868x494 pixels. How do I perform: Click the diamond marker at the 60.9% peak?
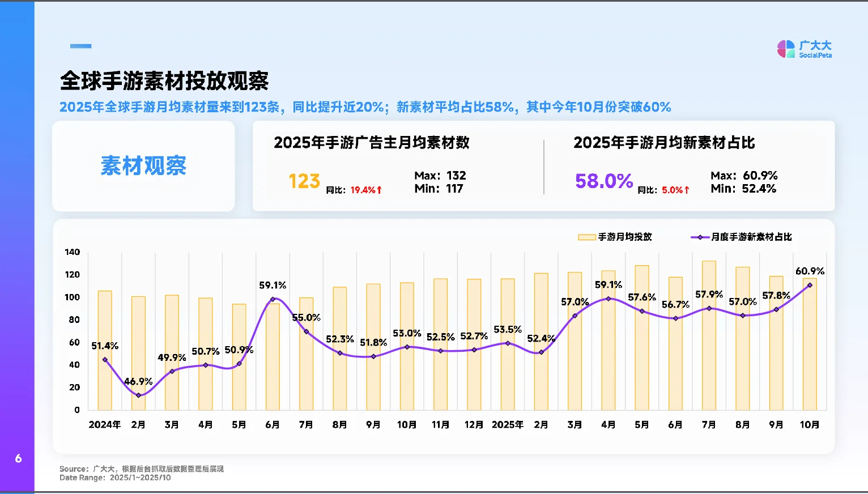810,286
